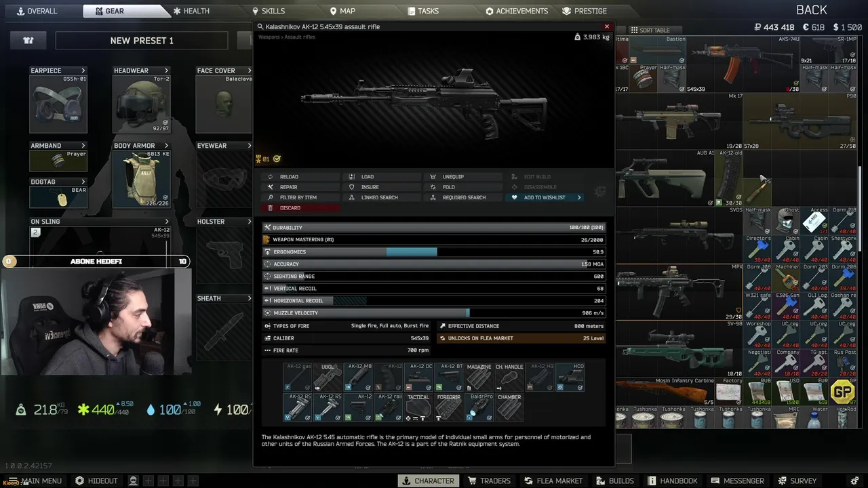Screen dimensions: 868x488
Task: Select the AK-12 gas tube slot
Action: coord(297,377)
